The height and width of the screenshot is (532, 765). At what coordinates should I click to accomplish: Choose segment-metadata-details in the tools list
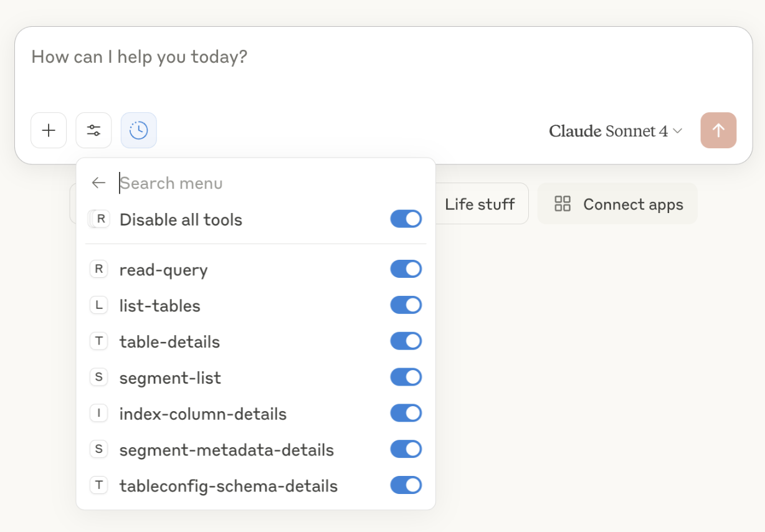point(226,450)
